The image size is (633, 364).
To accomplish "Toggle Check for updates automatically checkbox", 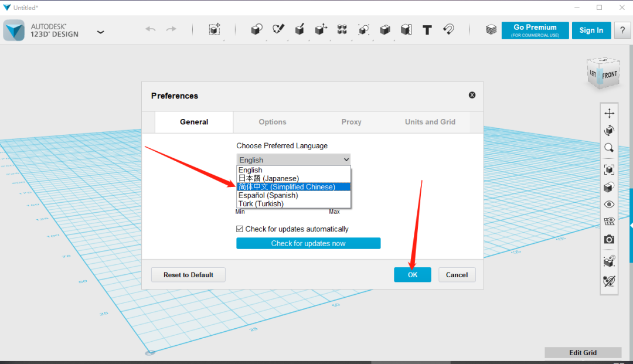I will pyautogui.click(x=240, y=229).
